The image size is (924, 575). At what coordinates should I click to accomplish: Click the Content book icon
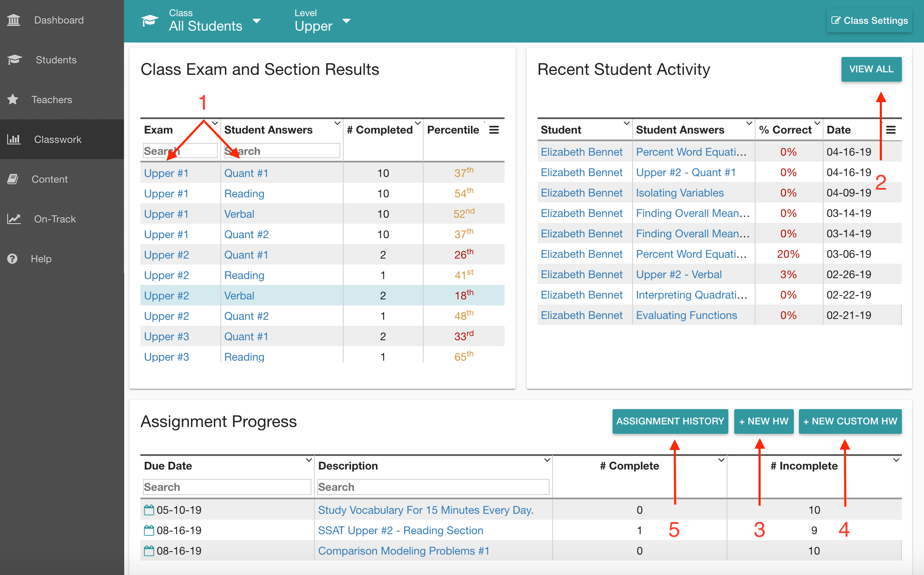(x=13, y=179)
